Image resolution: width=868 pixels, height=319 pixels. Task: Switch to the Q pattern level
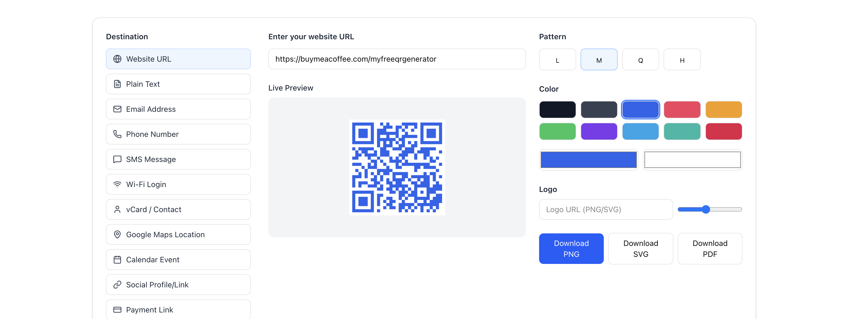(641, 59)
